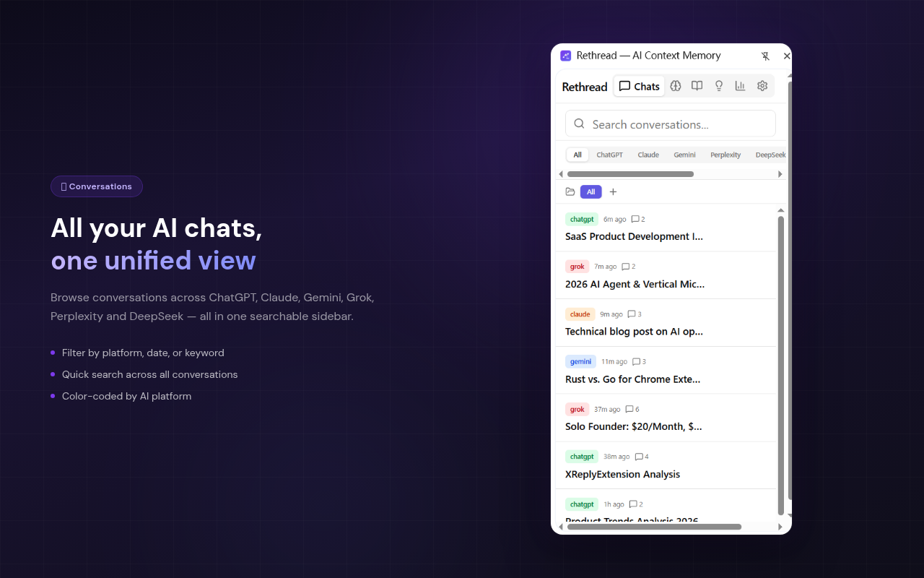
Task: Click message count icon on Rust vs. Go row
Action: pos(637,362)
